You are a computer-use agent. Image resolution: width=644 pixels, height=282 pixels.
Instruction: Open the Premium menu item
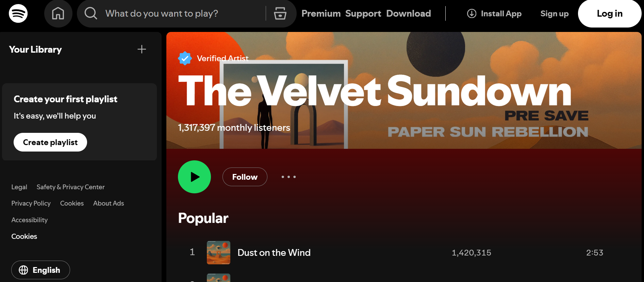[321, 14]
